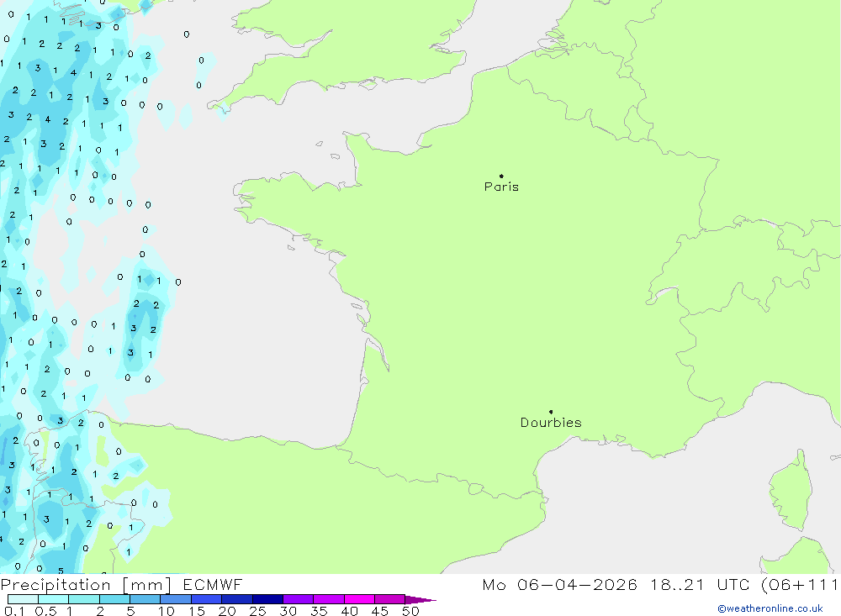
Task: Open the weatheronline.co.uk copyright link
Action: click(770, 608)
